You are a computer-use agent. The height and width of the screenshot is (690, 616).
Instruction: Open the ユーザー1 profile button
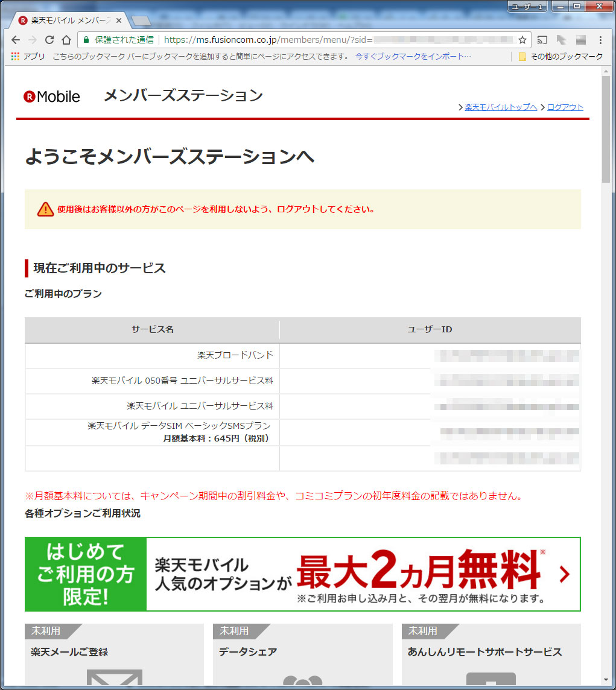tap(527, 6)
